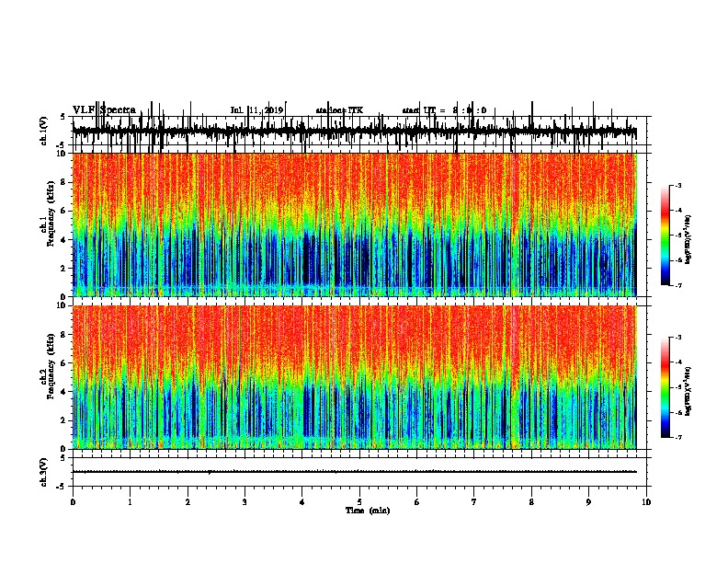The image size is (728, 563).
Task: Click time axis tick "1" at the bottom
Action: [130, 501]
